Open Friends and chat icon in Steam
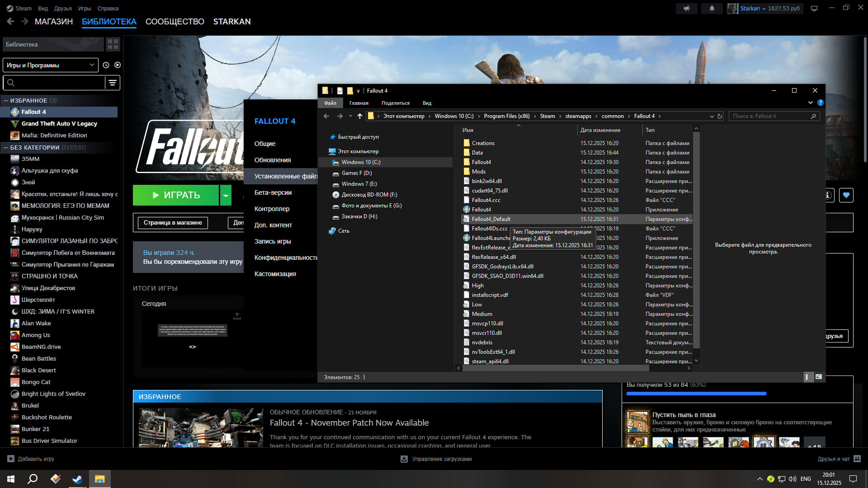Image resolution: width=868 pixels, height=488 pixels. (x=857, y=459)
